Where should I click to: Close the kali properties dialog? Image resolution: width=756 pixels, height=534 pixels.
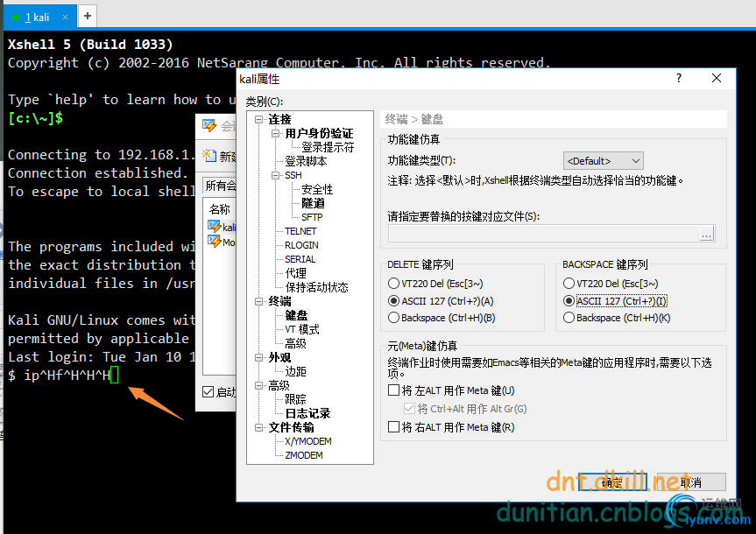(717, 78)
